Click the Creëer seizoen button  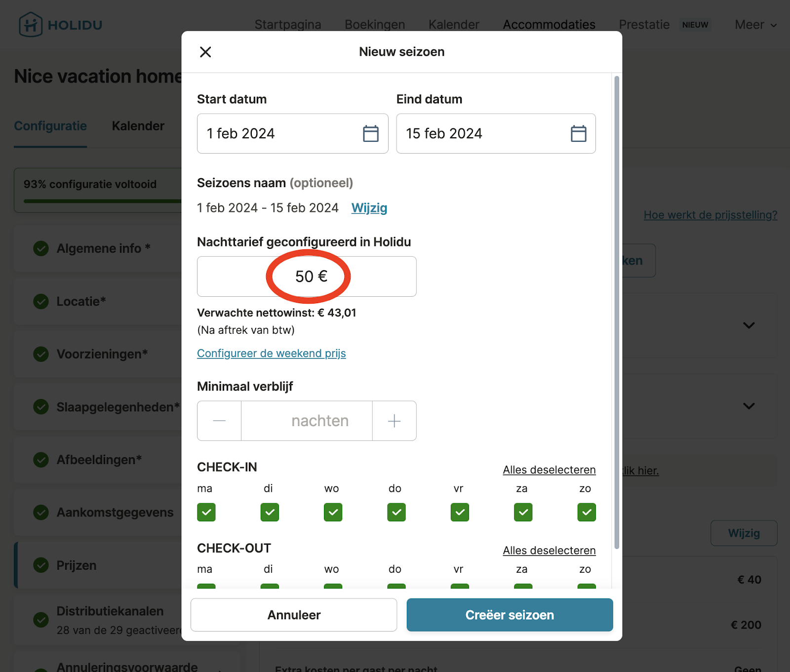[x=510, y=615]
